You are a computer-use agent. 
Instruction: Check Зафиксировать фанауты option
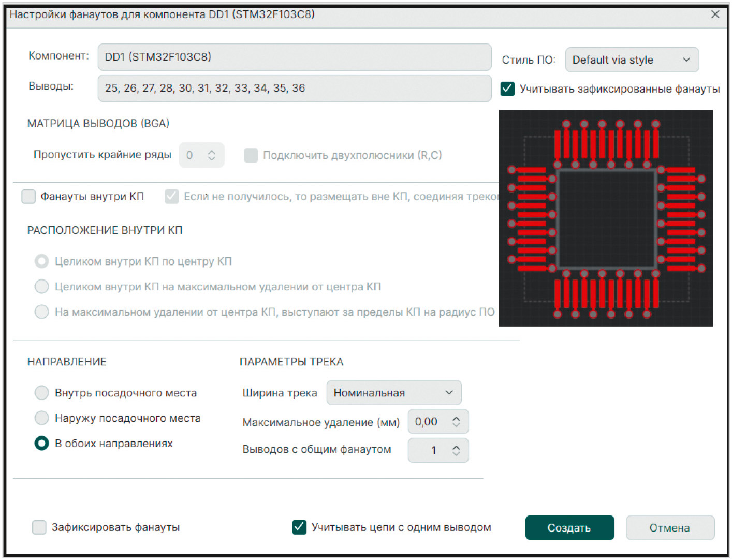(39, 527)
